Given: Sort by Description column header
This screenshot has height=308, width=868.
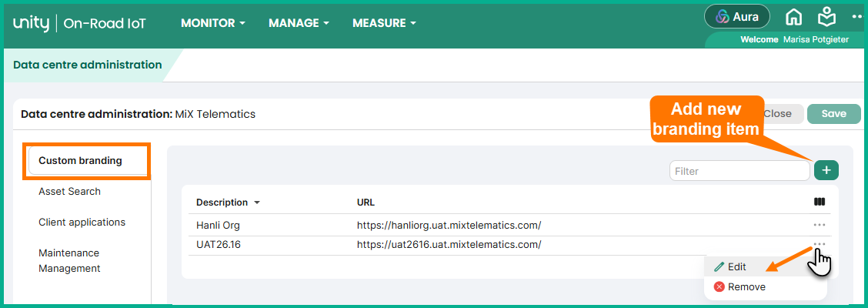Looking at the screenshot, I should point(228,203).
